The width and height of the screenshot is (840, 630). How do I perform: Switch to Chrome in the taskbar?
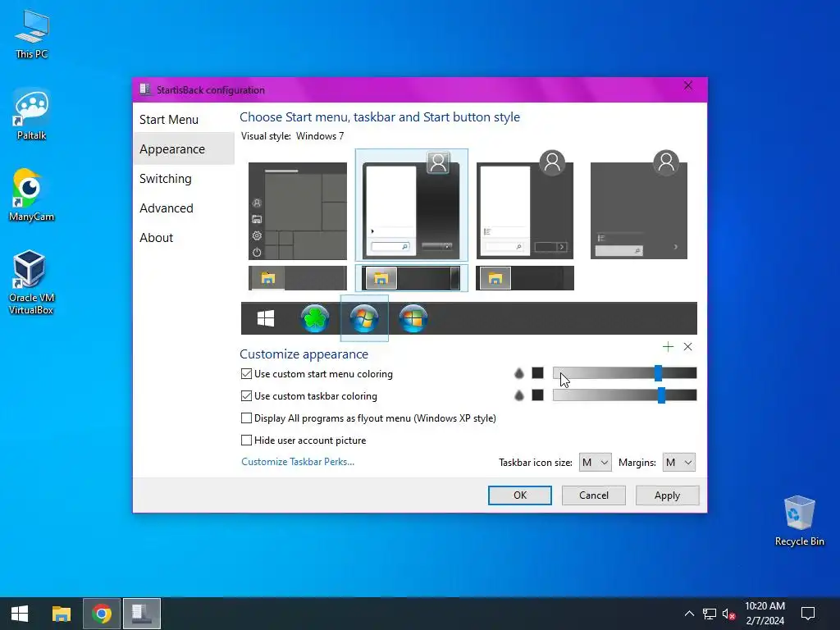(x=101, y=614)
